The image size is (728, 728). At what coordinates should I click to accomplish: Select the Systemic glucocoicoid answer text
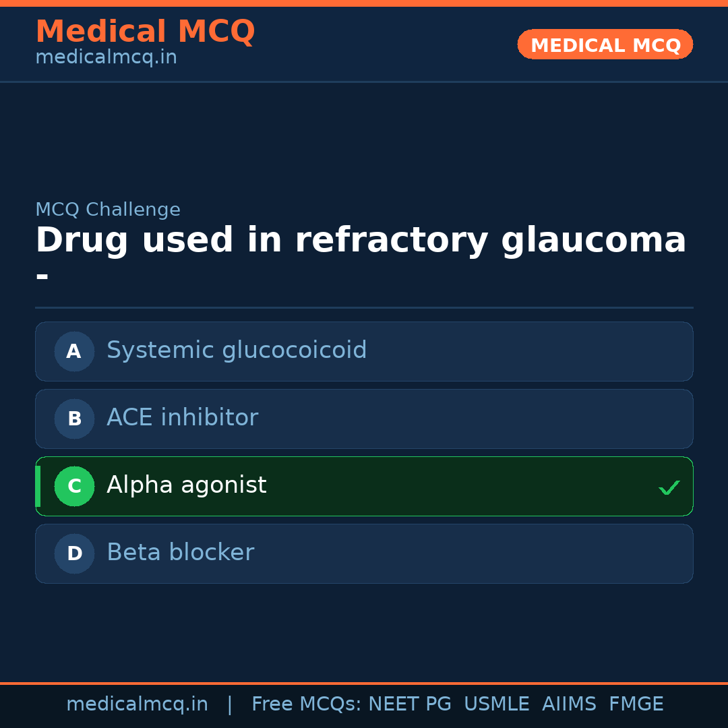coord(237,351)
